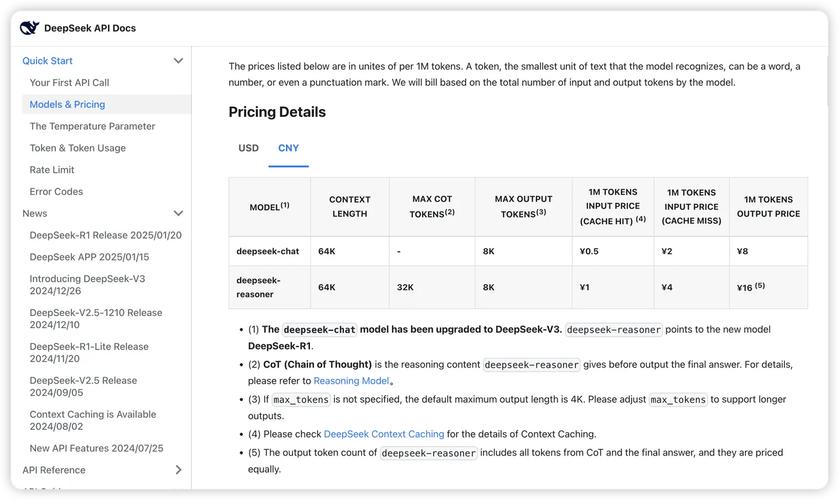Click the deepseek-chat model cell
This screenshot has width=839, height=500.
click(268, 251)
